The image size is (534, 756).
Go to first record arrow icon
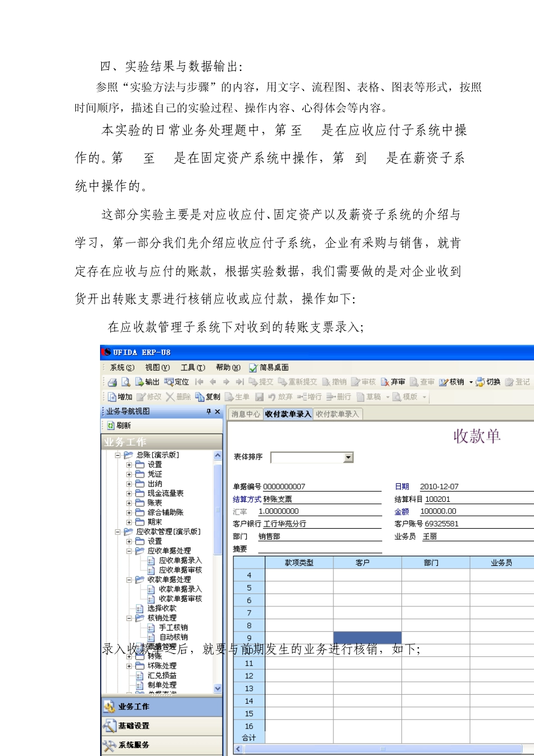(x=199, y=382)
